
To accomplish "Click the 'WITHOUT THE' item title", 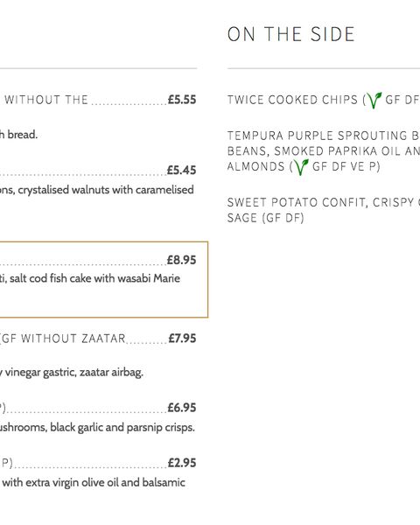I will coord(46,100).
